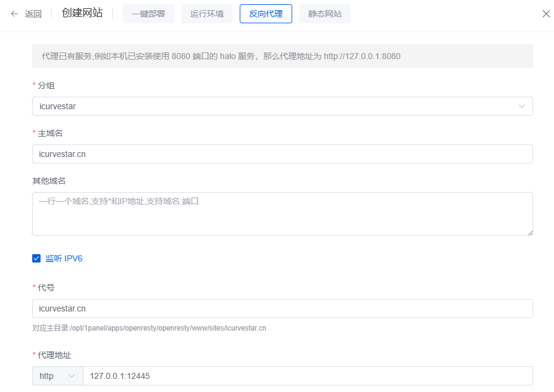Click the 代理地址 field containing 127.0.0.1:12445
The image size is (554, 392).
pos(307,376)
